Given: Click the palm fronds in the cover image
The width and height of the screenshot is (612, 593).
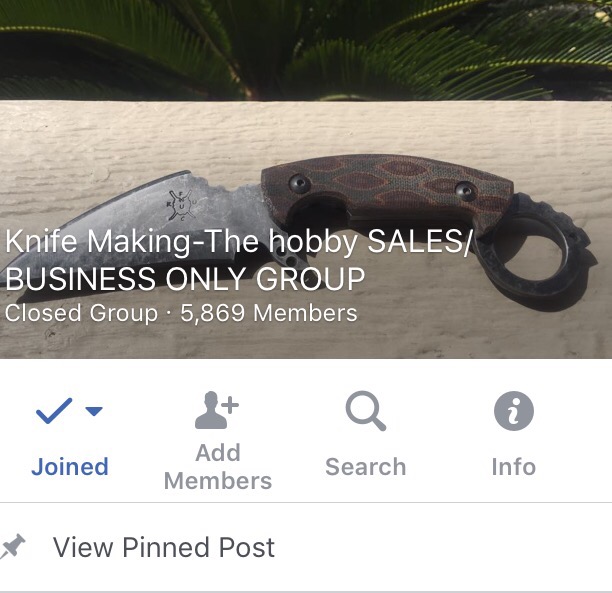Looking at the screenshot, I should click(x=306, y=50).
